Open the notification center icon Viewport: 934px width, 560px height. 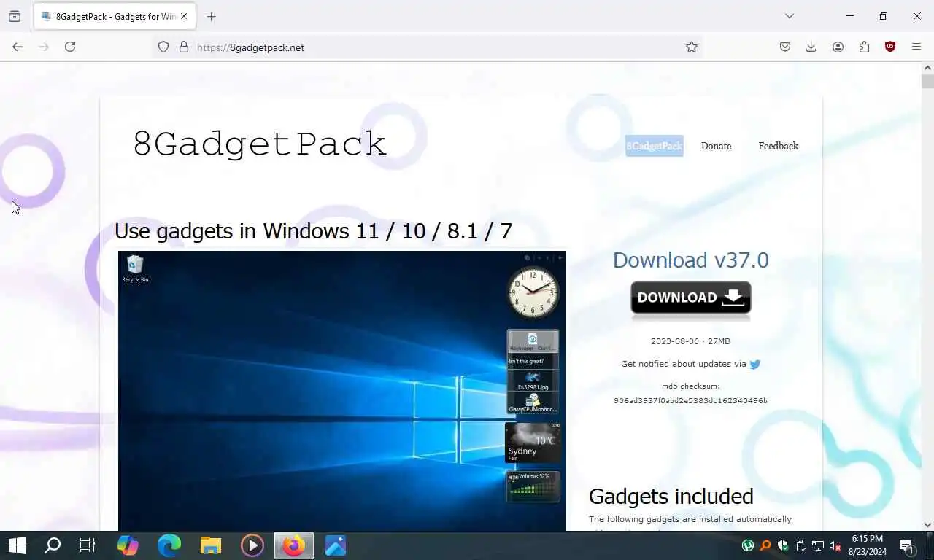point(907,545)
